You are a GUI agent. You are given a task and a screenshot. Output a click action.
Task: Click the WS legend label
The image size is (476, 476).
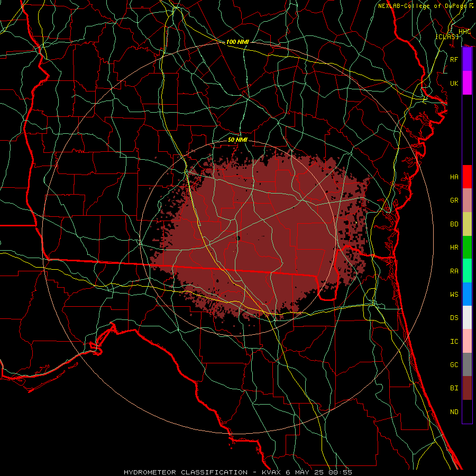[x=454, y=295]
